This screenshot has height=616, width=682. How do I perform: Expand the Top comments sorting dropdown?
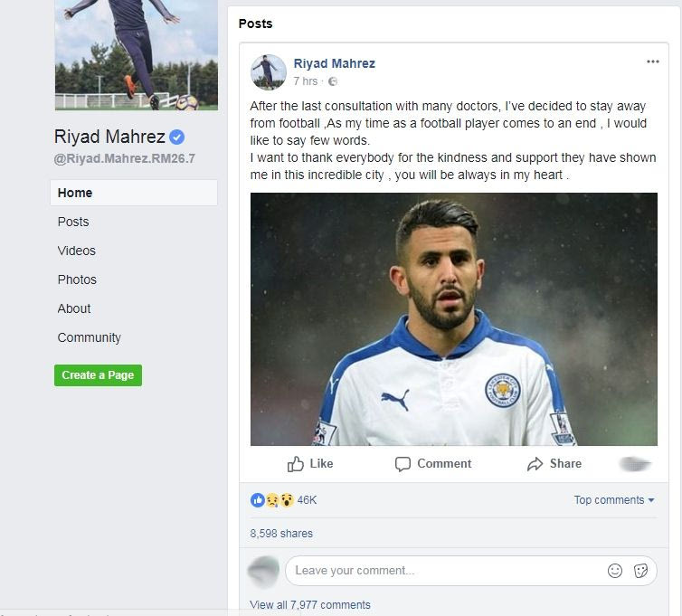tap(613, 500)
